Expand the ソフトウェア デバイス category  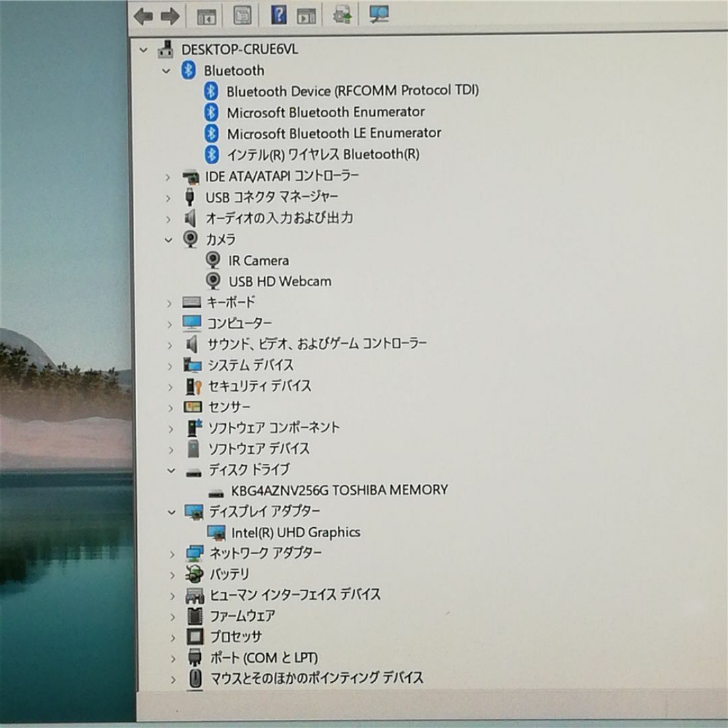[171, 450]
